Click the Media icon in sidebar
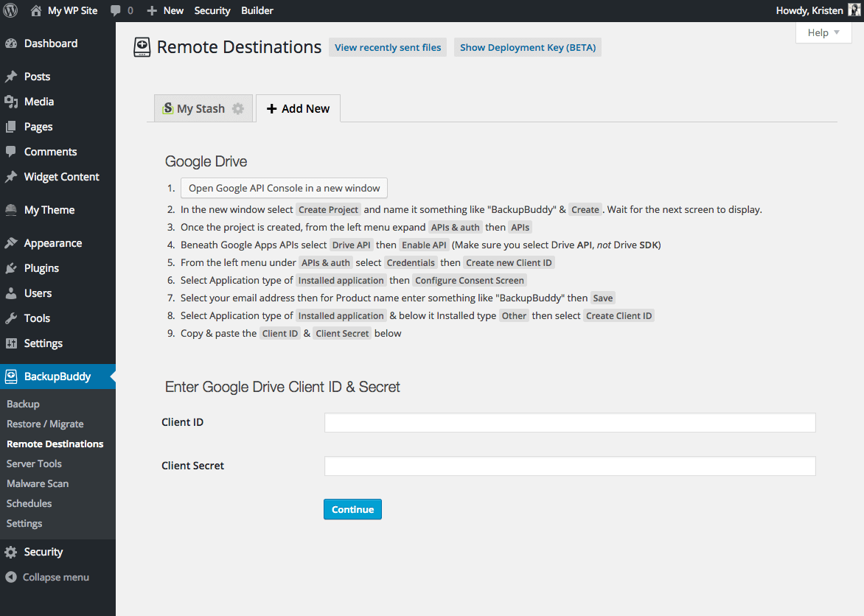This screenshot has width=864, height=616. point(11,102)
